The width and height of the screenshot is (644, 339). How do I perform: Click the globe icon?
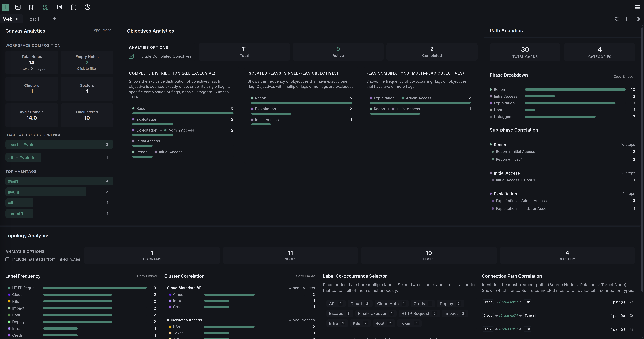tap(638, 19)
